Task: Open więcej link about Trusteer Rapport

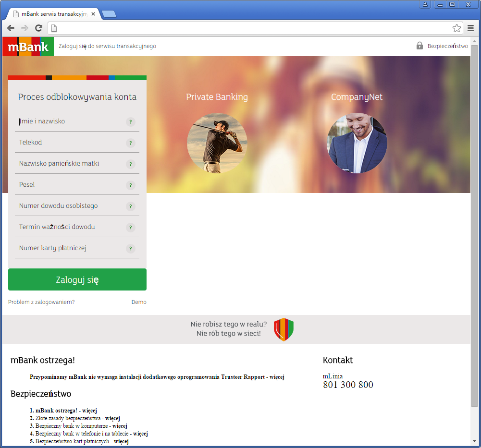Action: click(x=277, y=377)
